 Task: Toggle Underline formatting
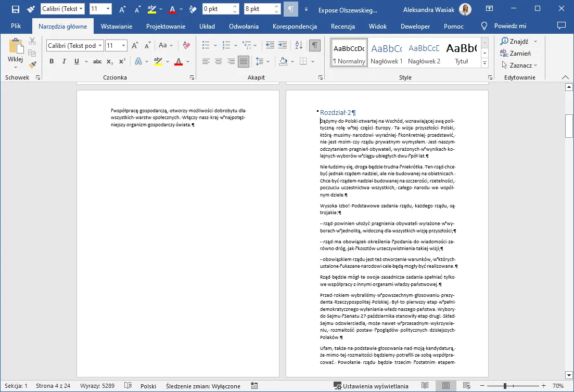76,61
